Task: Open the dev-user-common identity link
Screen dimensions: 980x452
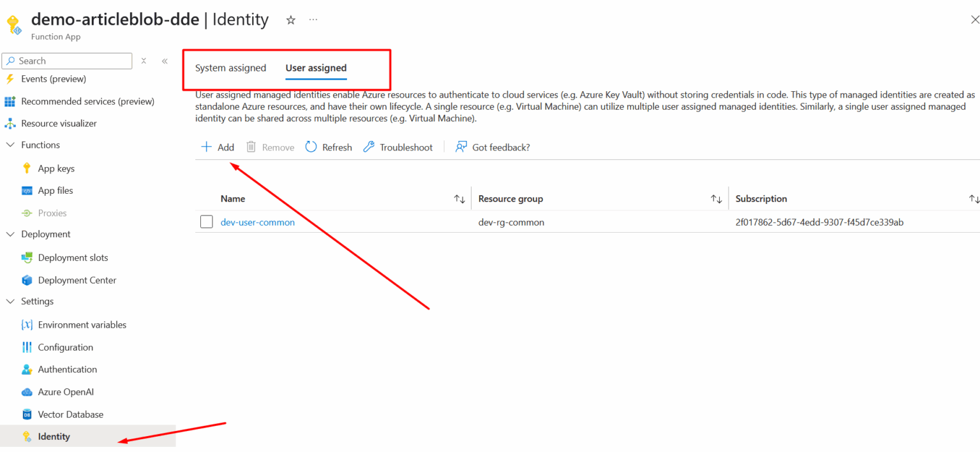Action: click(258, 222)
